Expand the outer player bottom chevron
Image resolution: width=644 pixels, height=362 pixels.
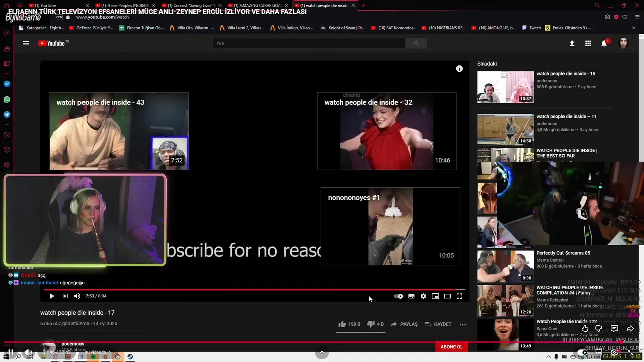tap(322, 353)
